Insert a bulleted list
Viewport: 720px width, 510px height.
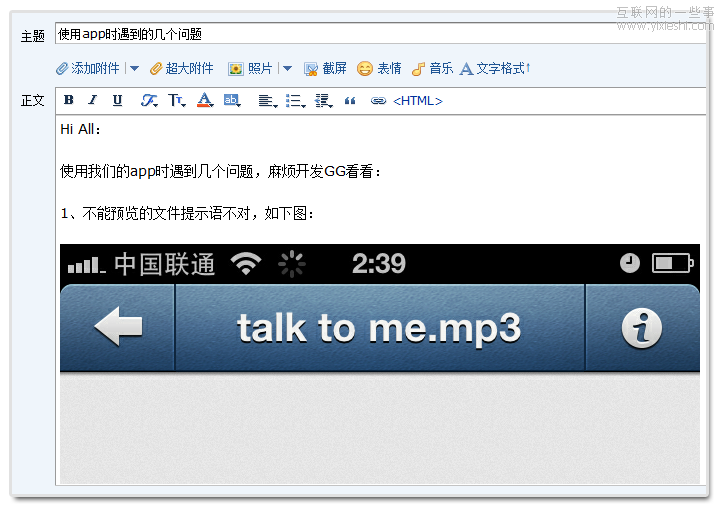(295, 101)
